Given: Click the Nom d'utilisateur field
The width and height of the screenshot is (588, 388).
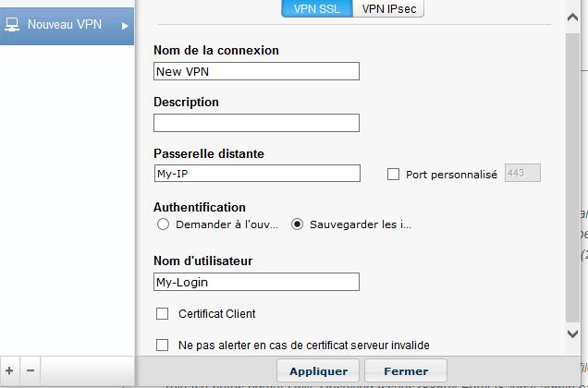Looking at the screenshot, I should 256,282.
